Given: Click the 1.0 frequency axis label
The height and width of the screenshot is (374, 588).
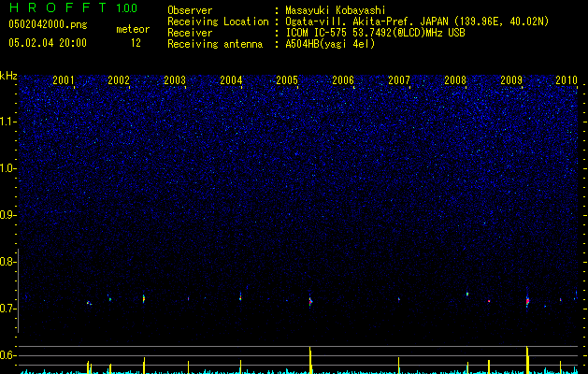Looking at the screenshot, I should [8, 168].
